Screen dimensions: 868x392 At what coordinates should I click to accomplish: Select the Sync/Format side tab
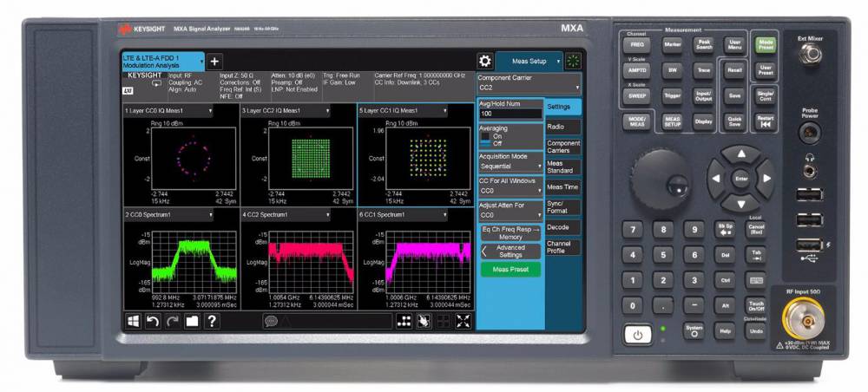click(563, 207)
